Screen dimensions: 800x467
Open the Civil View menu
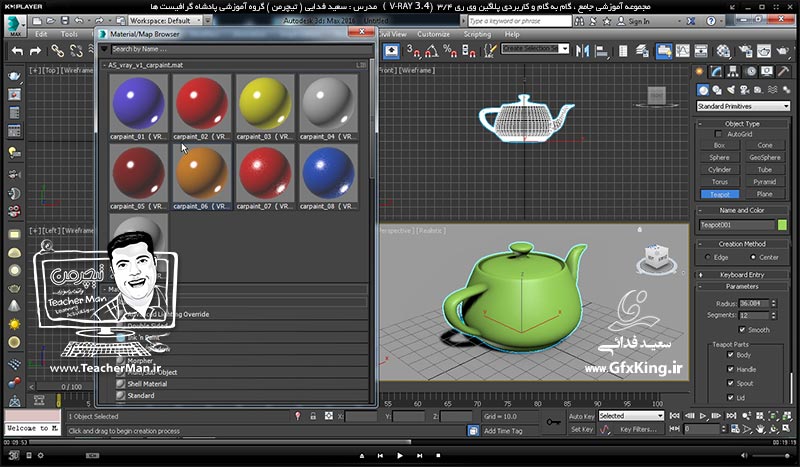pyautogui.click(x=393, y=34)
